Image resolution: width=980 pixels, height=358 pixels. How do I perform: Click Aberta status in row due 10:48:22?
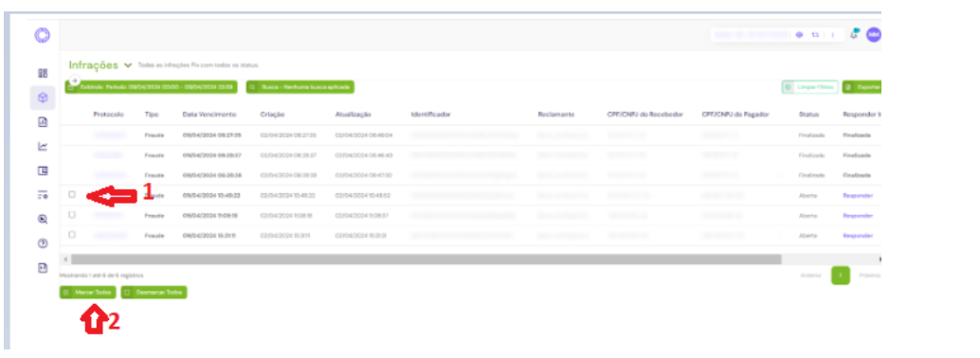[x=808, y=195]
